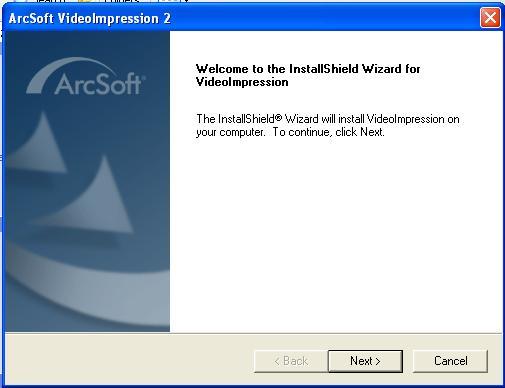
Task: Cancel the VideoImpression installation
Action: tap(450, 361)
